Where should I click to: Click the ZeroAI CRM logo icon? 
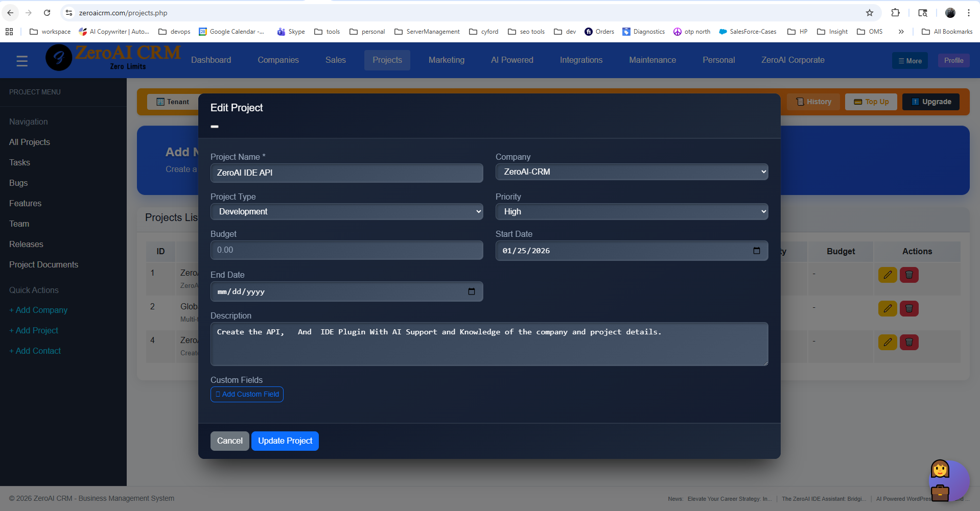59,58
